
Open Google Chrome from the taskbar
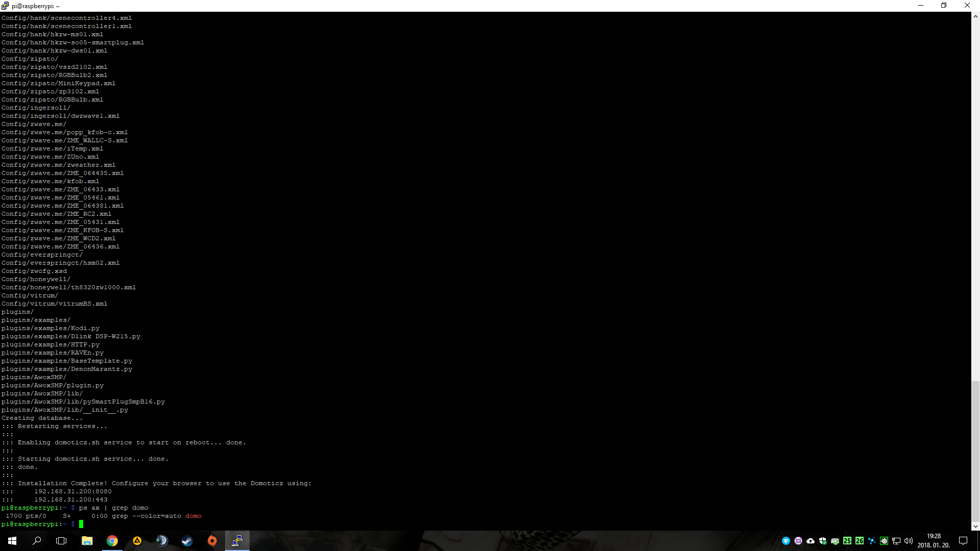(112, 541)
